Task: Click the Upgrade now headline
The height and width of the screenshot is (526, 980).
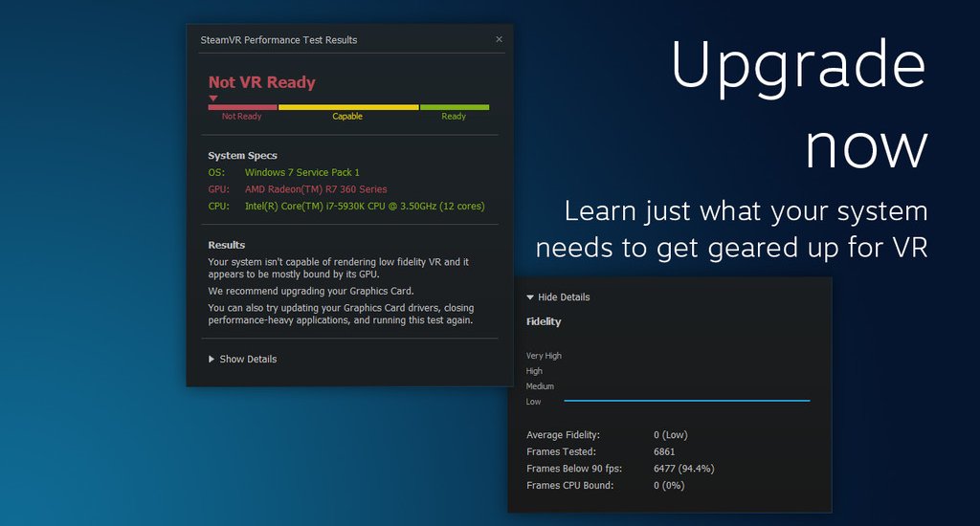Action: (x=799, y=105)
